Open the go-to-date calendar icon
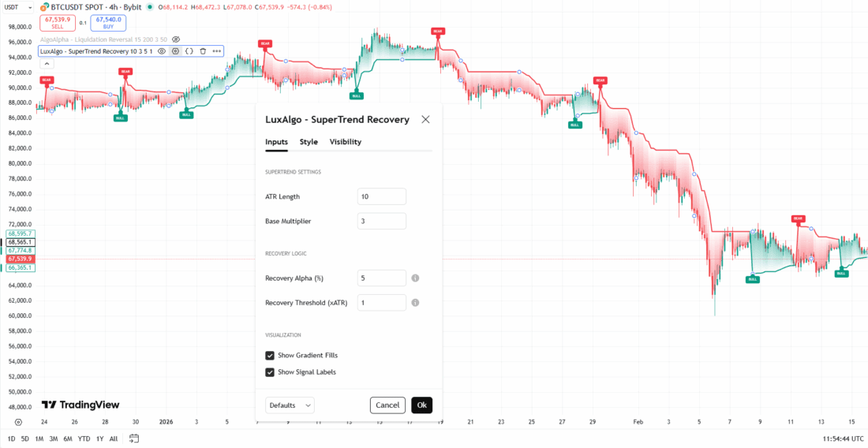868x448 pixels. click(134, 439)
